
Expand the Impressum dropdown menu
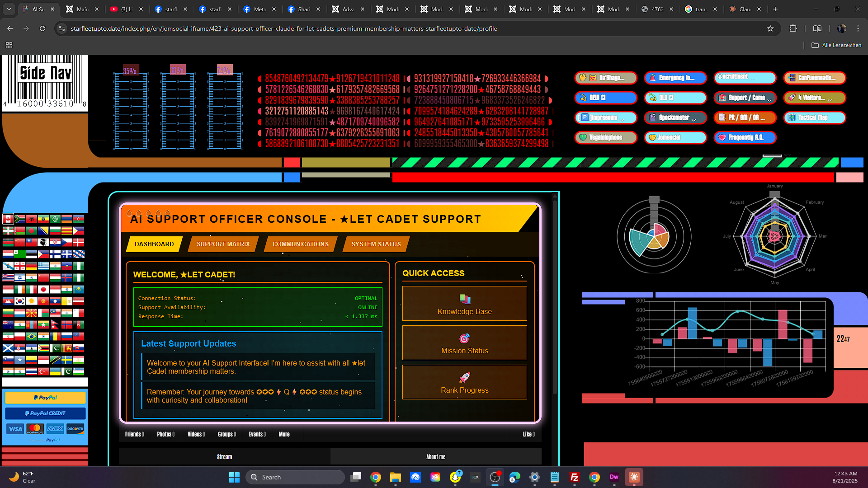(605, 117)
